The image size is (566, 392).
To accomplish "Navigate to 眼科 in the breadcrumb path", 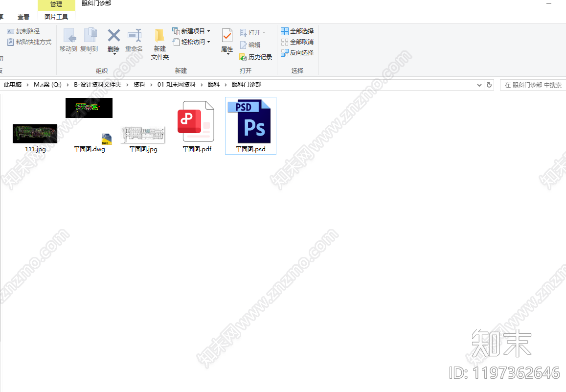I will click(x=214, y=85).
